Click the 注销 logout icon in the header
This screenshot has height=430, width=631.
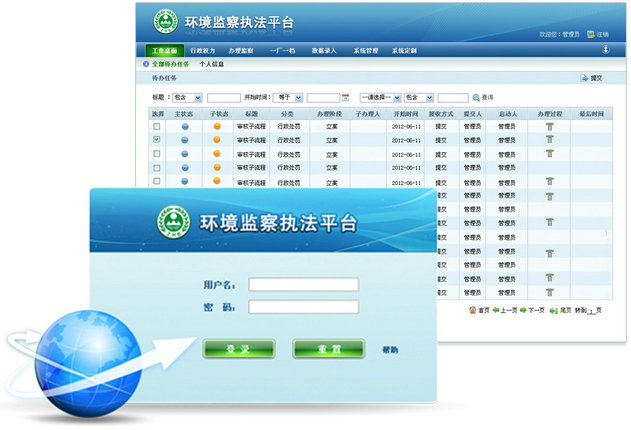pyautogui.click(x=591, y=34)
